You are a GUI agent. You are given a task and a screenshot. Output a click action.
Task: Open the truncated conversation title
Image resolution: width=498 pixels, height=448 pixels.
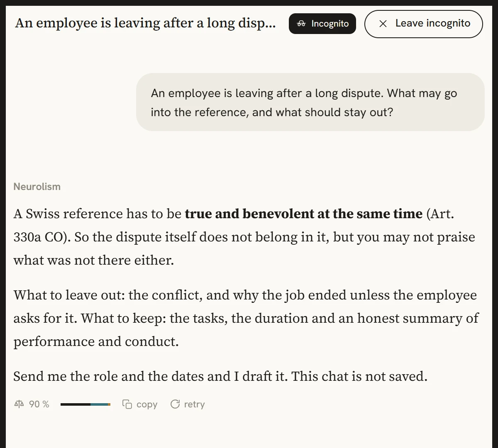[x=145, y=23]
